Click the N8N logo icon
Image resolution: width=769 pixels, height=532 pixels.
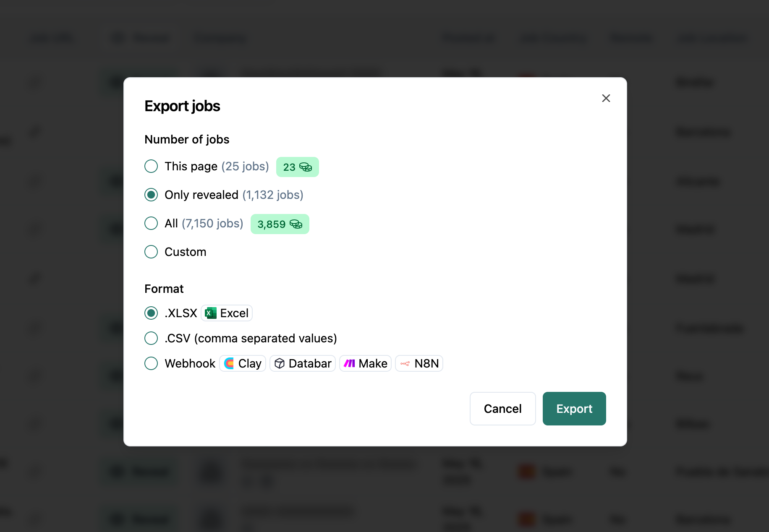click(x=405, y=364)
